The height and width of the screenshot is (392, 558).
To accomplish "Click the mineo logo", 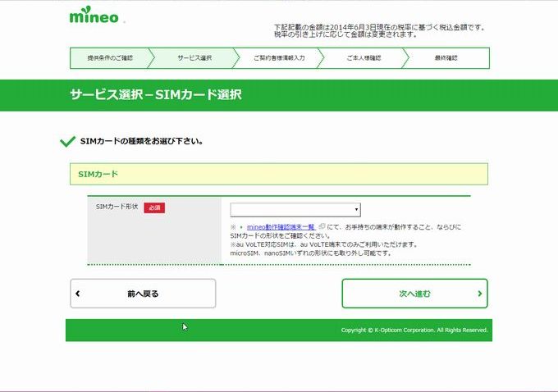I will point(94,16).
